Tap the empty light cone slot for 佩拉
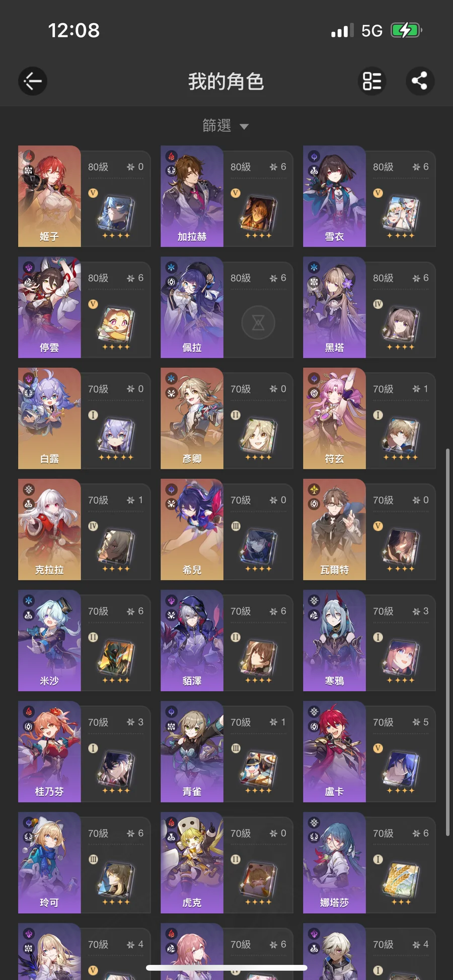 pos(258,322)
